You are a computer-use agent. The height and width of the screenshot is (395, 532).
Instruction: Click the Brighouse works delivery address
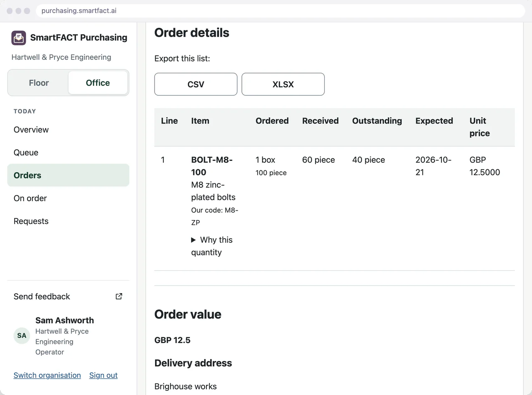[185, 386]
